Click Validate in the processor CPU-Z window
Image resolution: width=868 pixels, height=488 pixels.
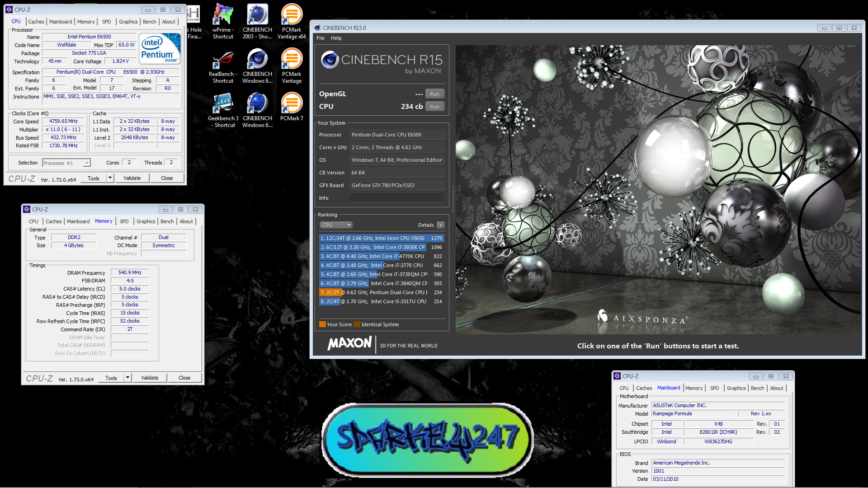132,178
